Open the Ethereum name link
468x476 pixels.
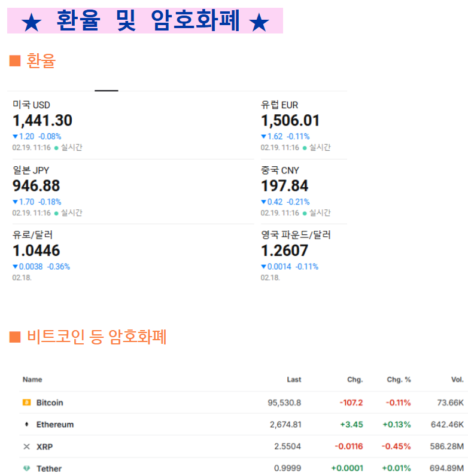pos(55,425)
